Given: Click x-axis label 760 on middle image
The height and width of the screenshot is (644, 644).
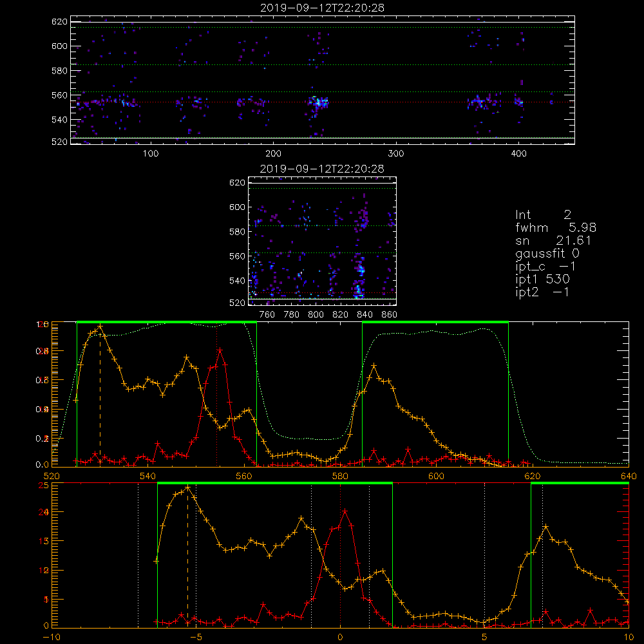Looking at the screenshot, I should tap(267, 315).
